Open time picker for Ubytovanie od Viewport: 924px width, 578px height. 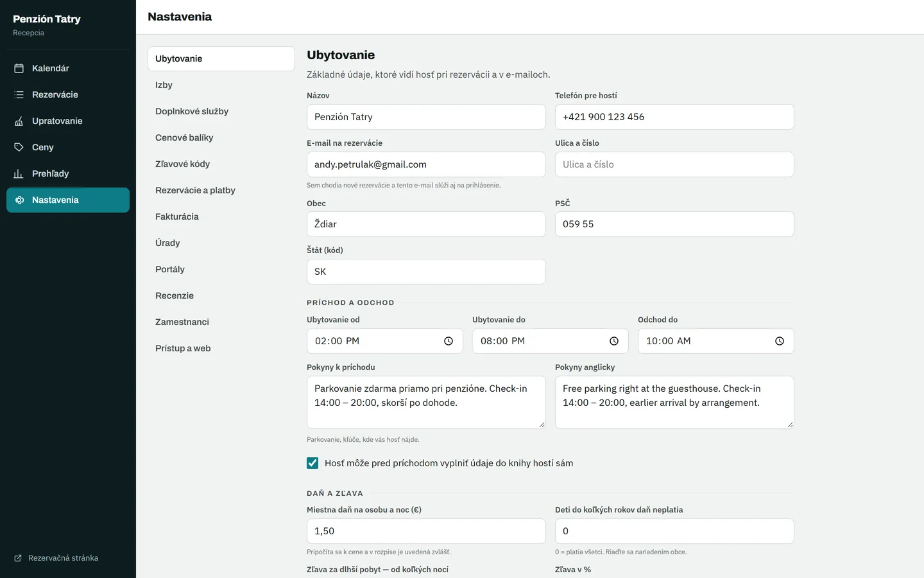(x=449, y=341)
